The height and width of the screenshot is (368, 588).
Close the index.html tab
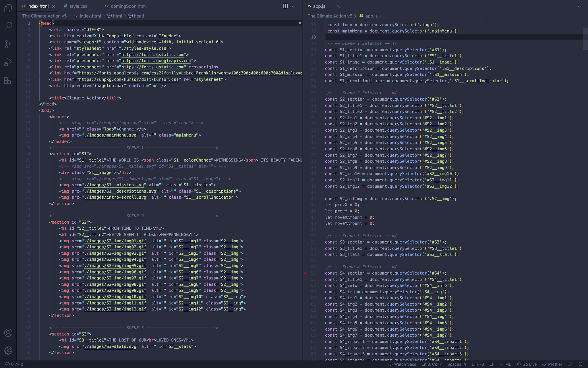point(53,6)
